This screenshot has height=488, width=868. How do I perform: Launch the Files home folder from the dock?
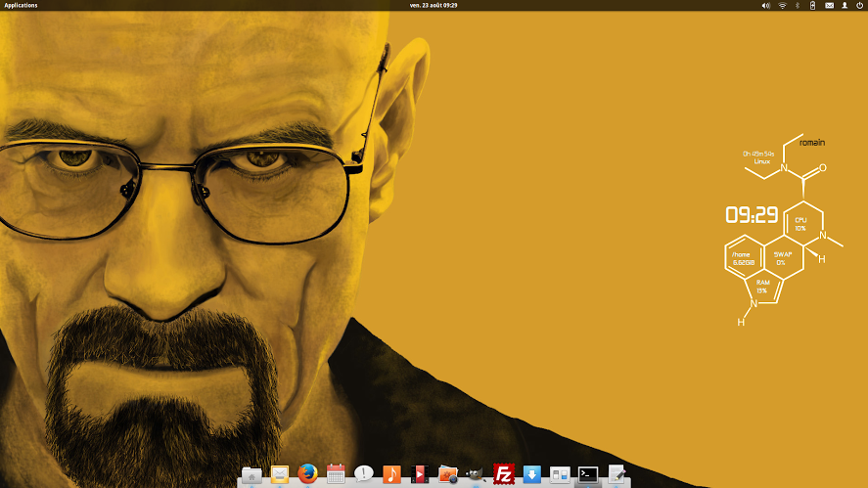click(x=251, y=474)
